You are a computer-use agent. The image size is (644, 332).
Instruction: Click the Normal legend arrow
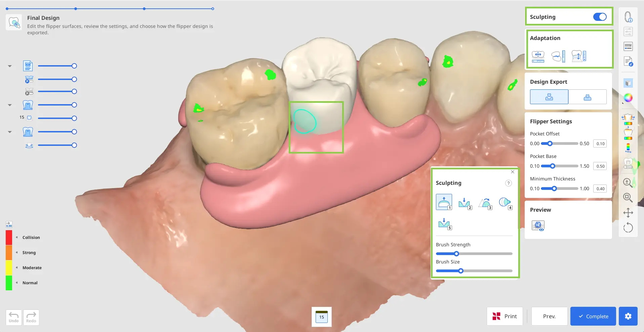click(16, 283)
